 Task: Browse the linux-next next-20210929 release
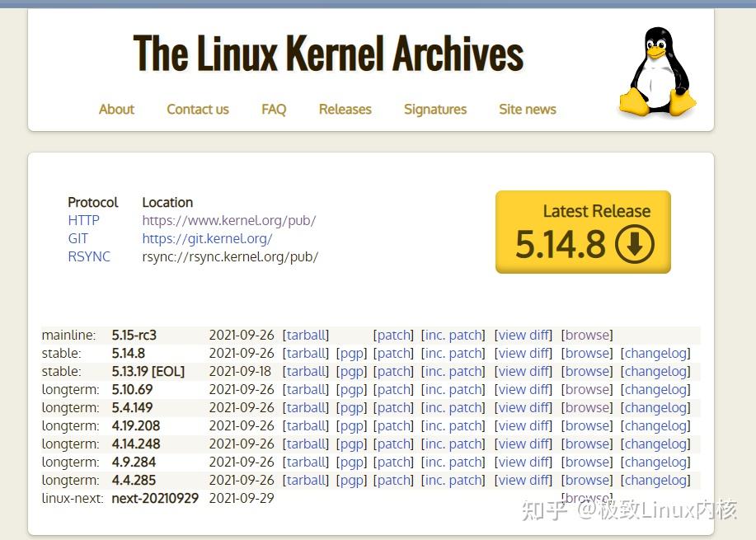(587, 495)
